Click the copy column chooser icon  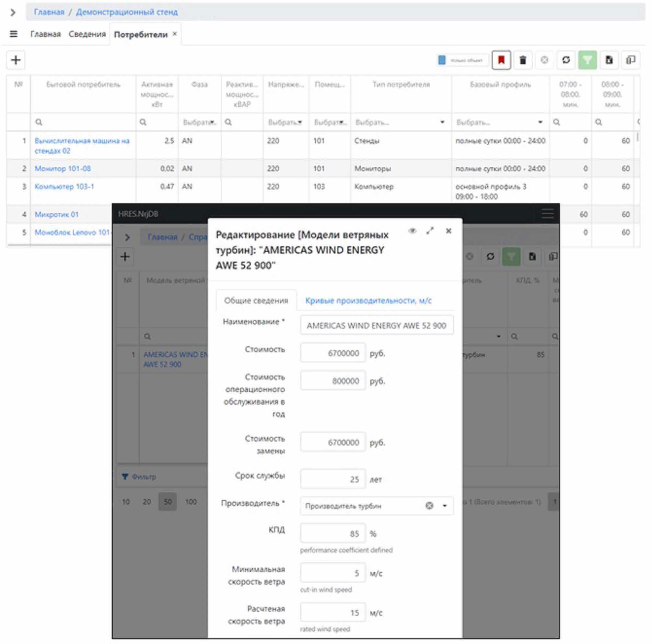click(x=630, y=60)
